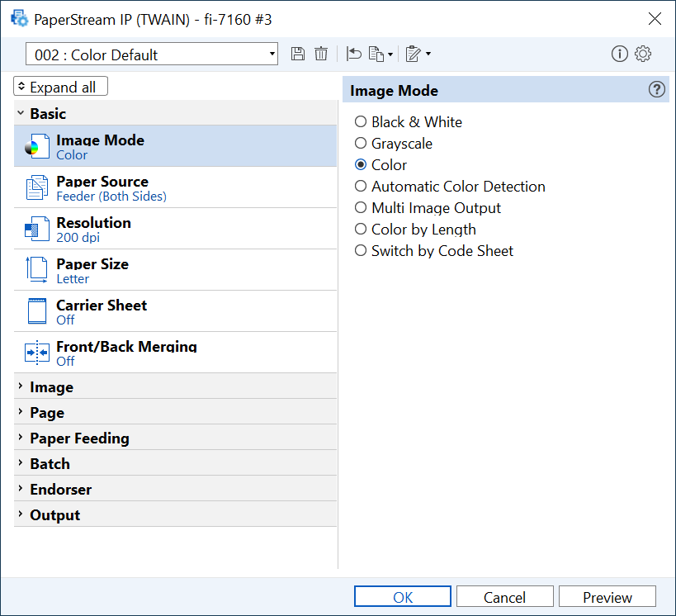
Task: Open the Paper Size Letter setting
Action: coord(175,270)
